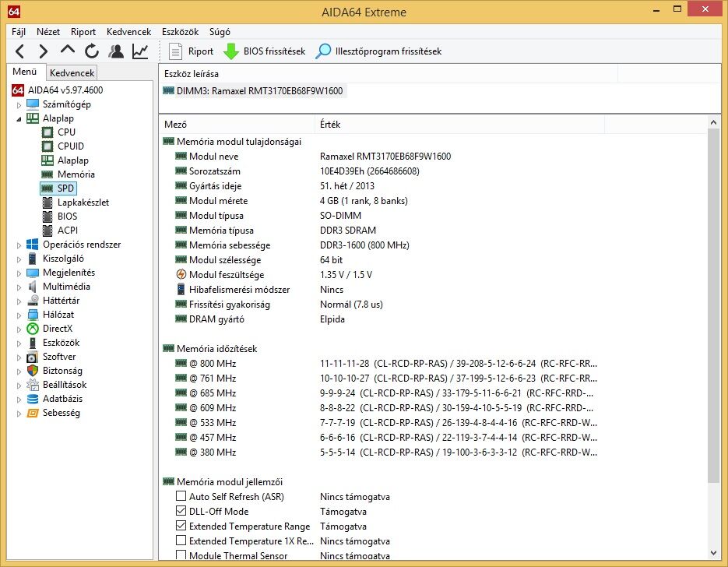
Task: Open the Súgó menu
Action: 220,32
